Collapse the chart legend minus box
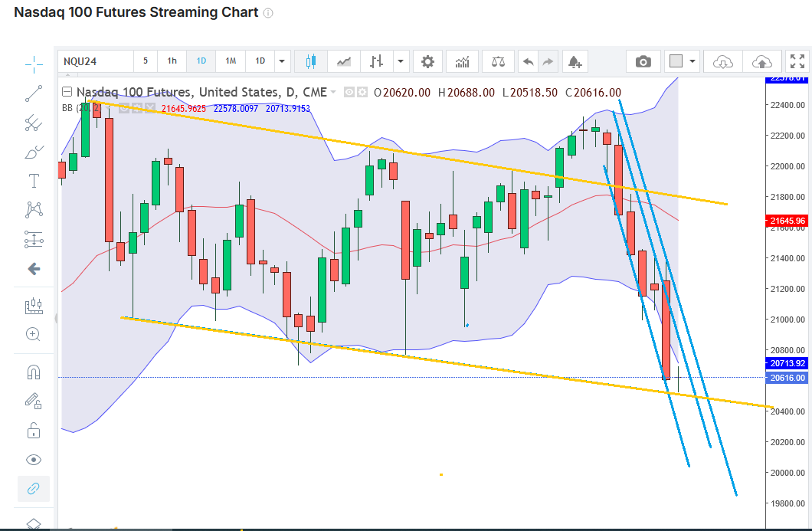 (x=67, y=92)
